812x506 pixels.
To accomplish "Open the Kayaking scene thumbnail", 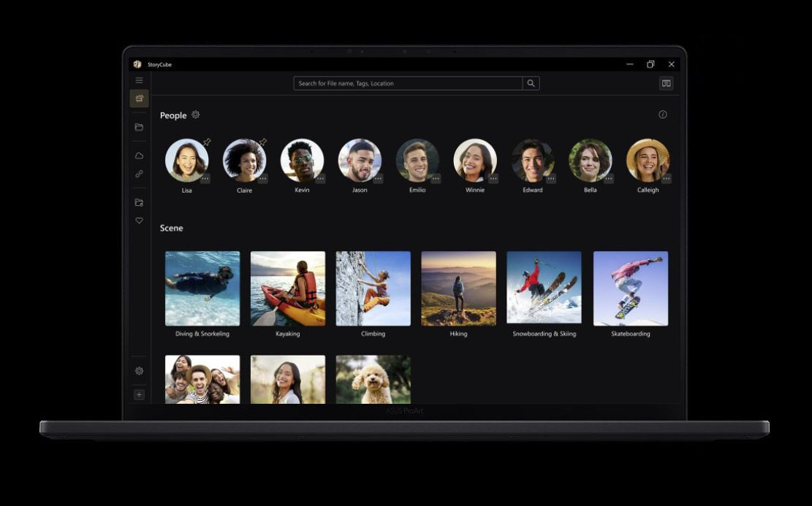I will coord(288,288).
